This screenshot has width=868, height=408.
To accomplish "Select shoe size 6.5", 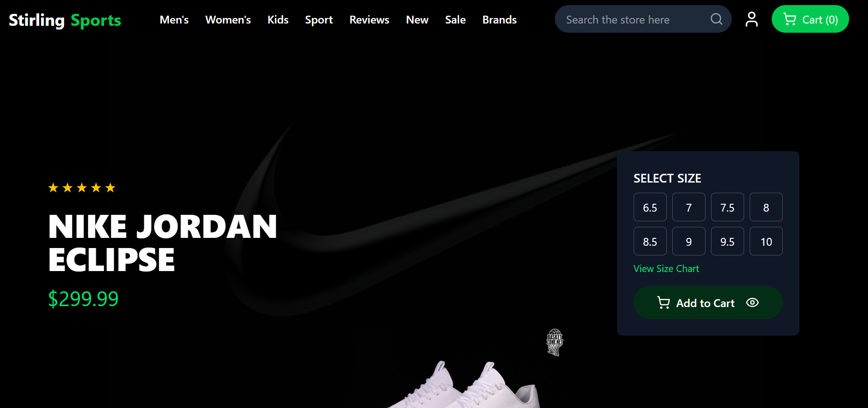I will point(650,207).
